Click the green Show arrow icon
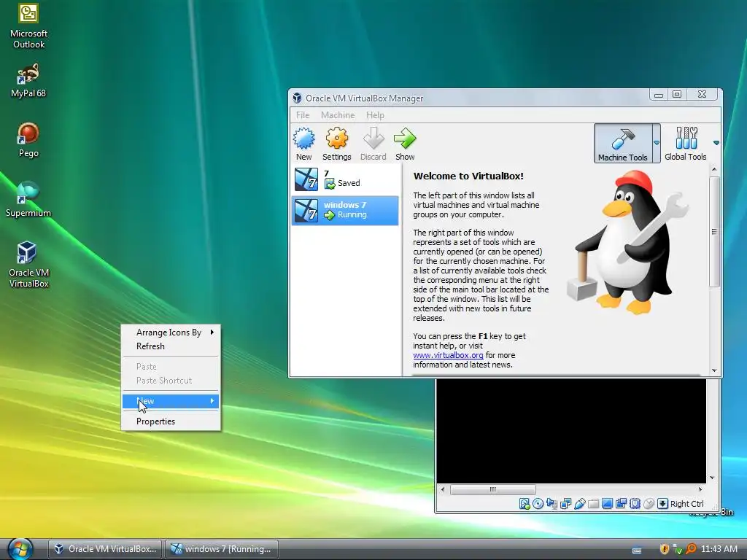The height and width of the screenshot is (560, 747). point(405,139)
